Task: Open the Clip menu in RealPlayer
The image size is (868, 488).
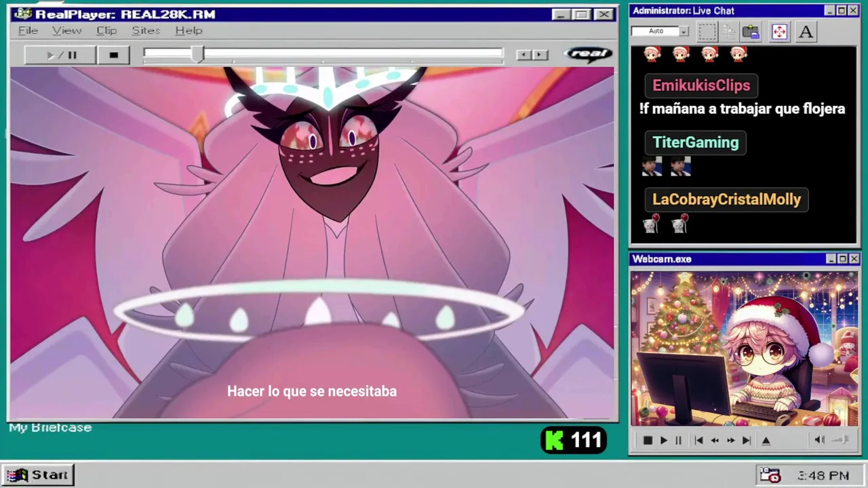Action: pos(106,30)
